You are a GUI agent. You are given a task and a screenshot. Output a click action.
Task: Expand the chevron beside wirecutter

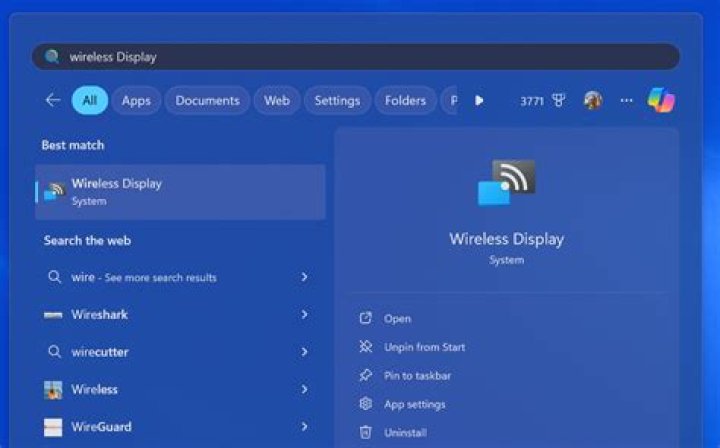[304, 352]
